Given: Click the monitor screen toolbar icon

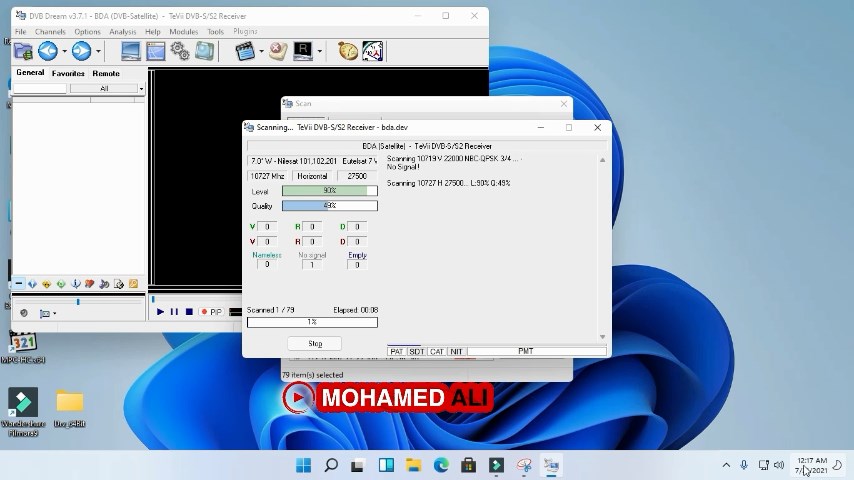Looking at the screenshot, I should pyautogui.click(x=131, y=51).
